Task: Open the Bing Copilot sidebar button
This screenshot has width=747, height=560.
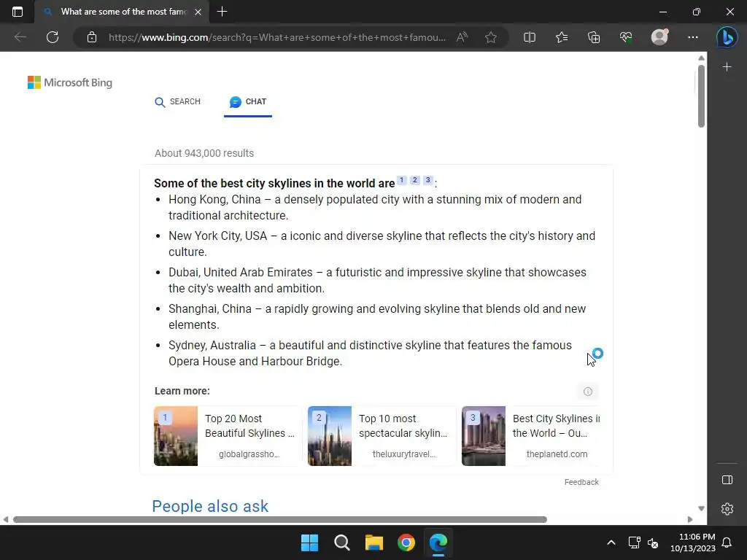Action: (727, 38)
